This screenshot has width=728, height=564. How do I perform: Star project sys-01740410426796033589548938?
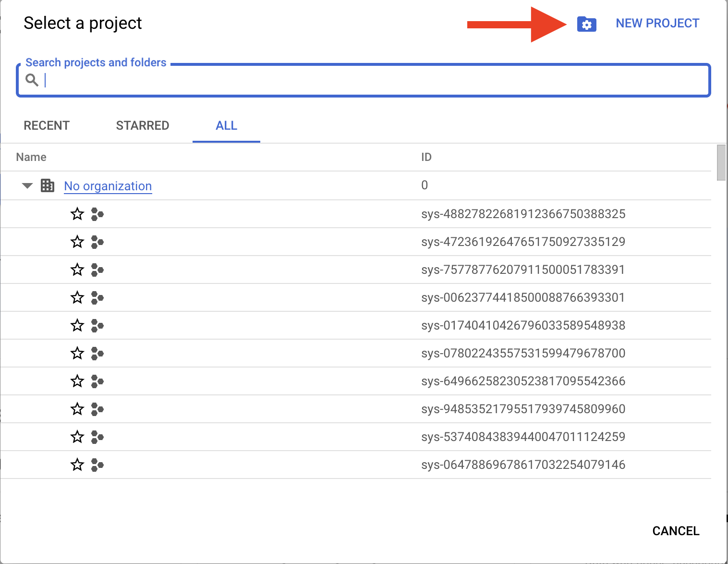pyautogui.click(x=77, y=325)
